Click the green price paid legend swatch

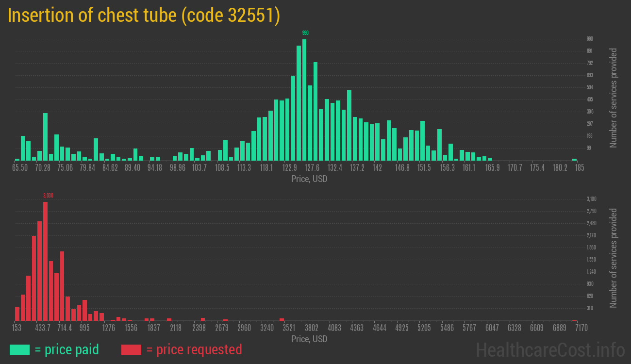pos(19,349)
